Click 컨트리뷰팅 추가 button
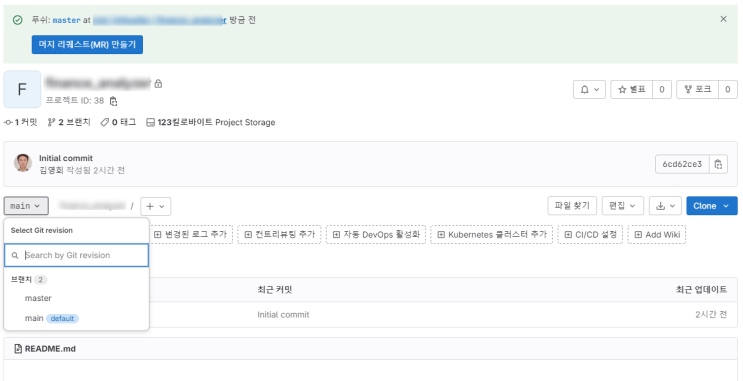 click(280, 235)
